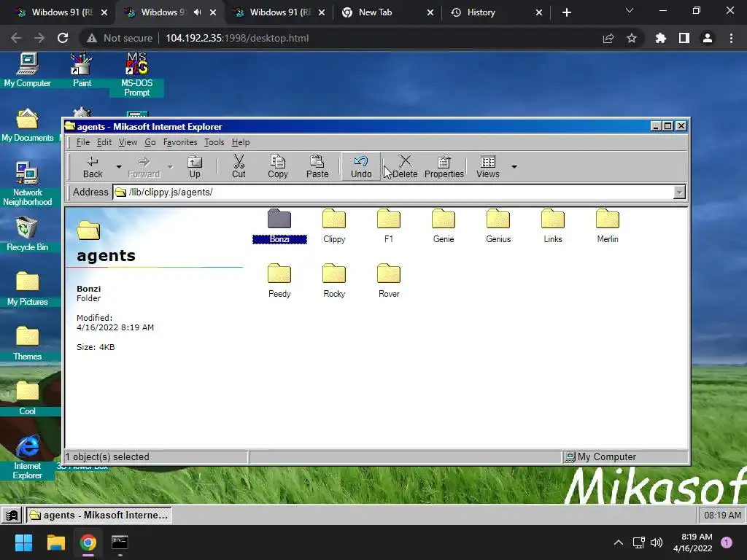Screen dimensions: 747x560
Task: Select the Cool desktop folder
Action: (27, 399)
